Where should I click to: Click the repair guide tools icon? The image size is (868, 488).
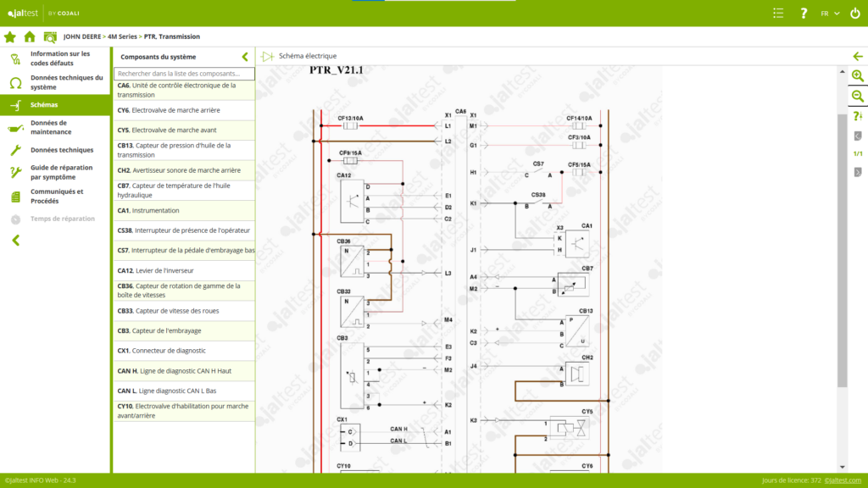(15, 172)
